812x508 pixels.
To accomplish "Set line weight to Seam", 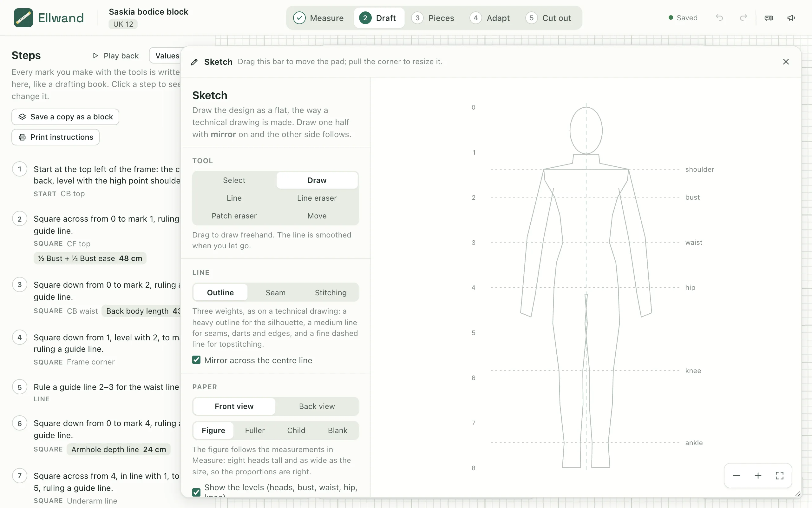I will tap(275, 292).
